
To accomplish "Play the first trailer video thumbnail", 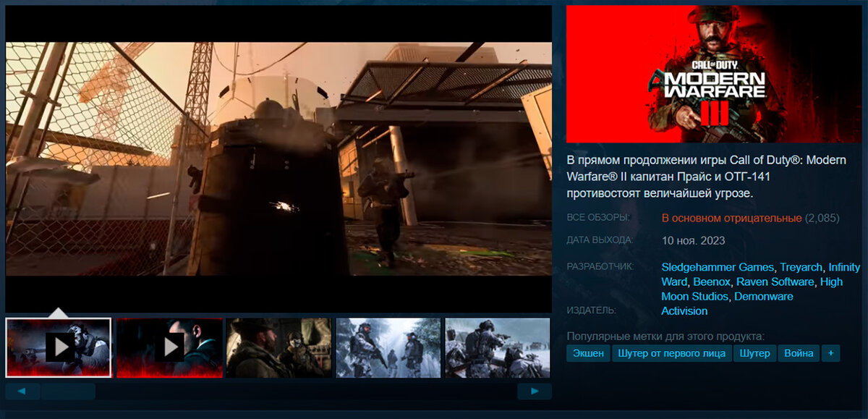I will (59, 347).
